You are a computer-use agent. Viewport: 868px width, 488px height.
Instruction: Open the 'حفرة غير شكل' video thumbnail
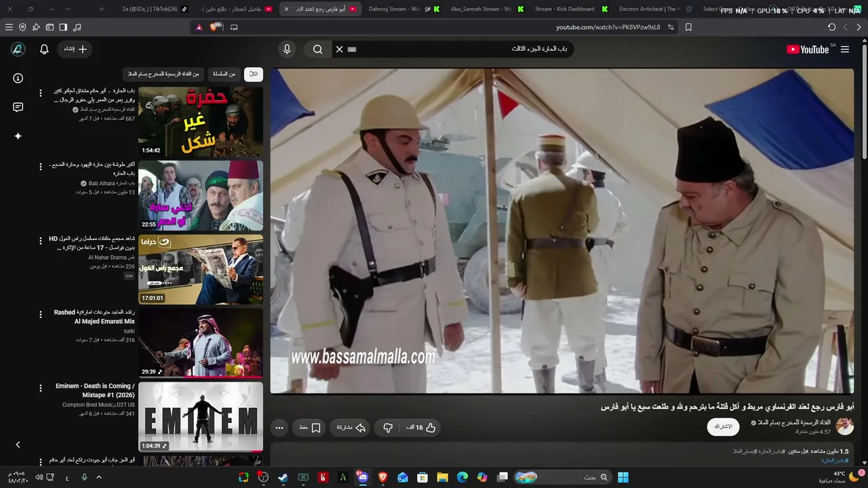(x=201, y=122)
